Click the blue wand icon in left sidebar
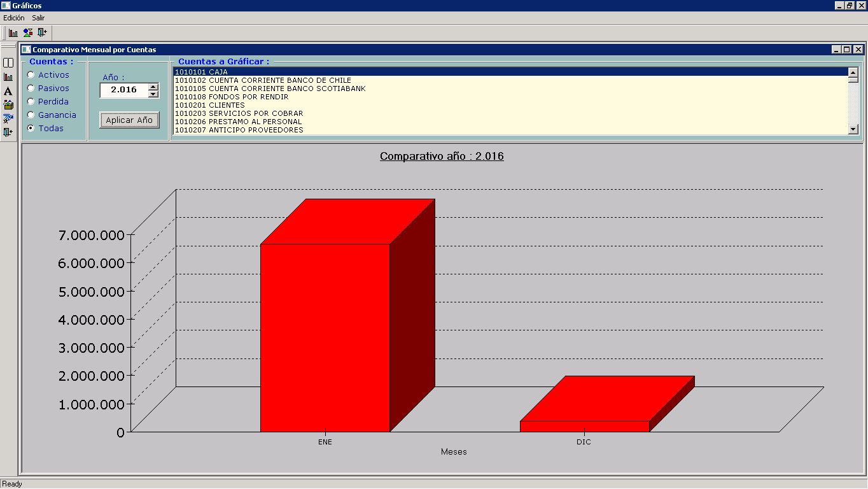This screenshot has width=868, height=489. [8, 118]
